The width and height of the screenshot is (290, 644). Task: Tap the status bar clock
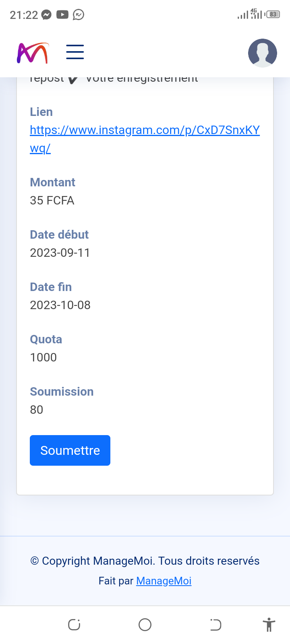pos(24,15)
